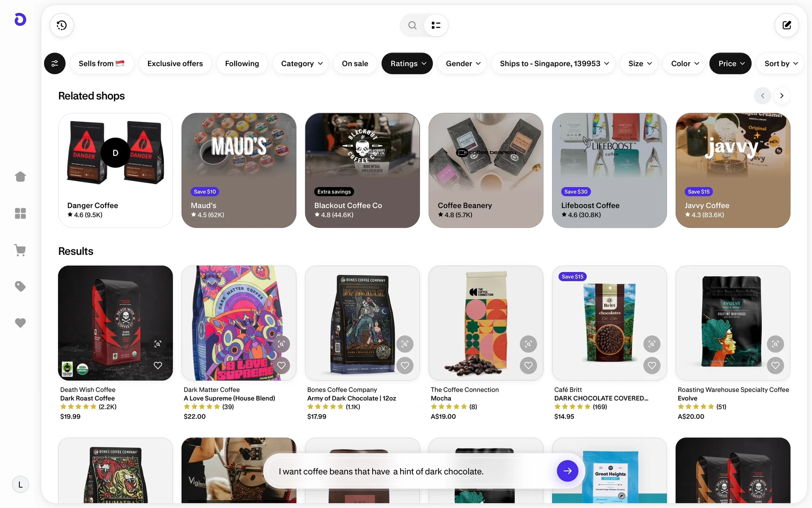Open the history clock icon
Viewport: 812px width, 508px height.
coord(62,25)
